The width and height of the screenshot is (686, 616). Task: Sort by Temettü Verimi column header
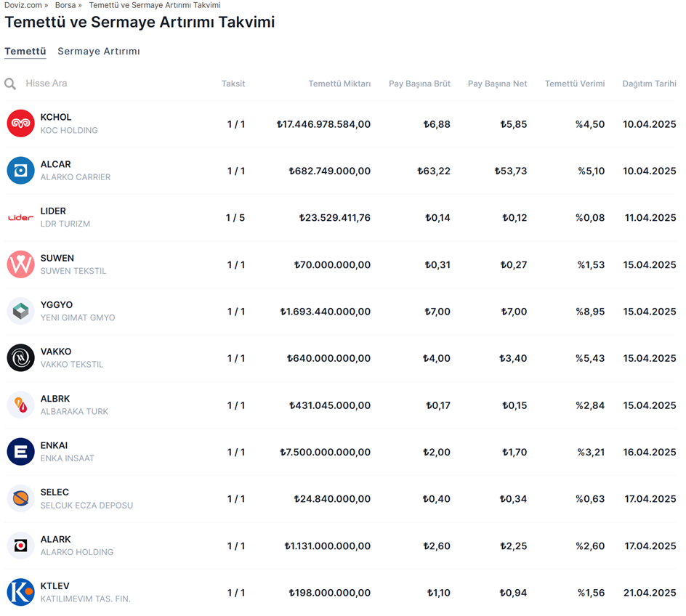[574, 84]
